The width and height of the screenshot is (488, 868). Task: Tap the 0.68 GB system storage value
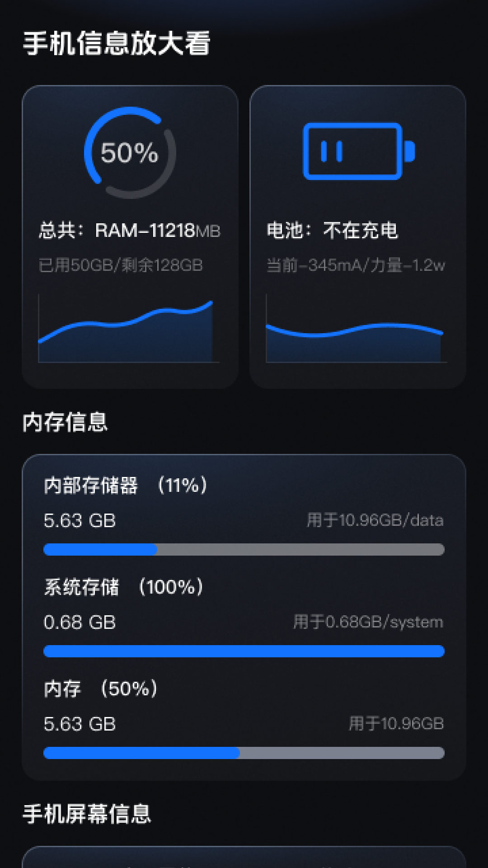[x=80, y=623]
